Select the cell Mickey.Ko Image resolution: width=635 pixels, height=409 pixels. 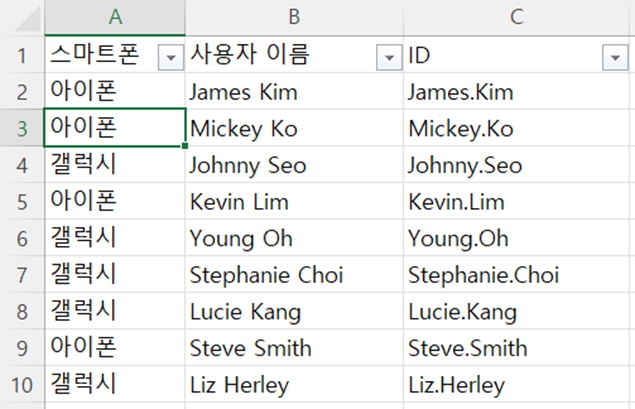(516, 128)
